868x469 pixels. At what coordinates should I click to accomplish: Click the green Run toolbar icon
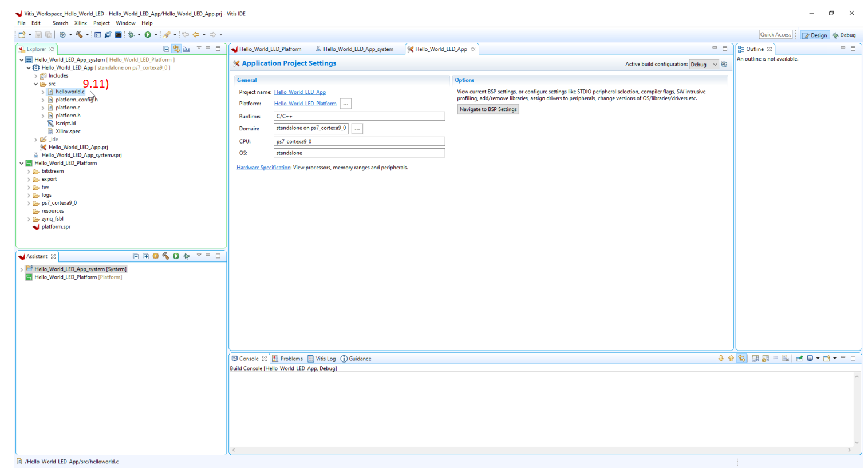(148, 35)
